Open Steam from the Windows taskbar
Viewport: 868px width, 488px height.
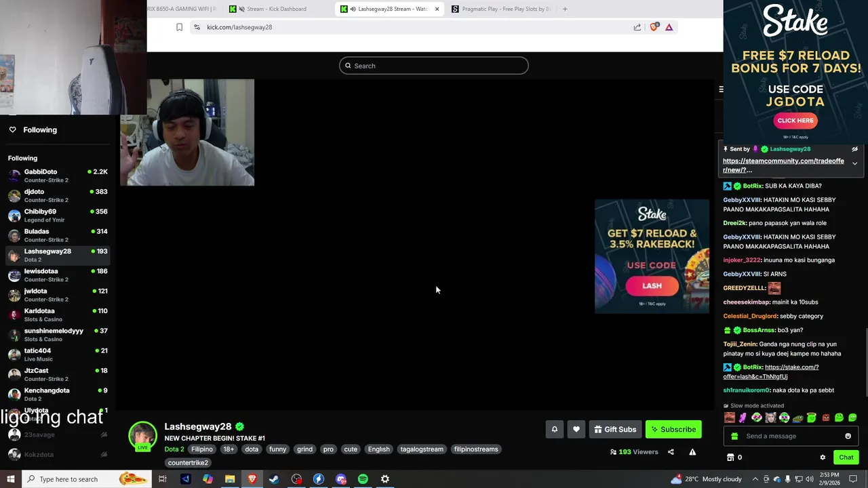tap(274, 479)
